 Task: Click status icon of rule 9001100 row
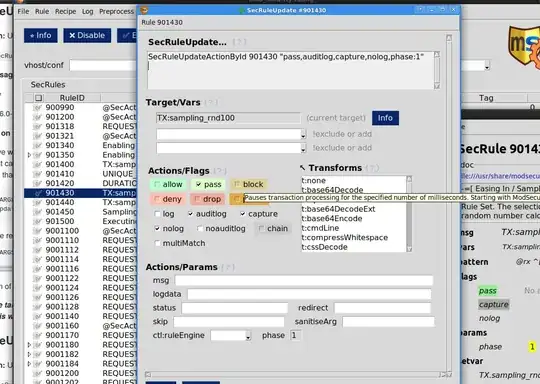point(37,231)
